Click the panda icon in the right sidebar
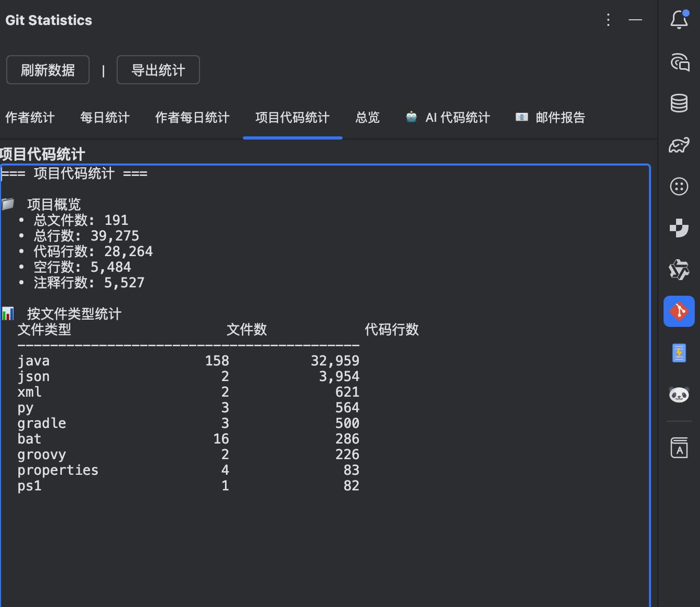The width and height of the screenshot is (700, 607). pyautogui.click(x=679, y=395)
